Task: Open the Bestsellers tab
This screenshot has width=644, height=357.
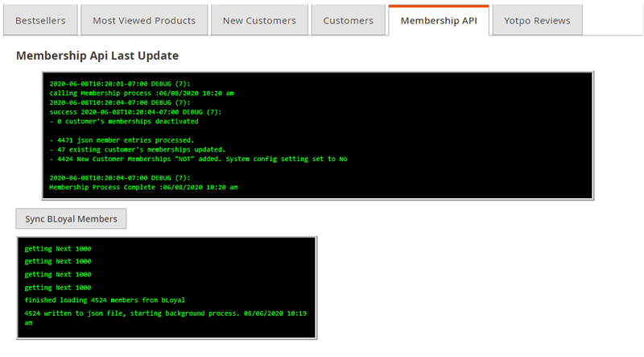Action: click(x=39, y=20)
